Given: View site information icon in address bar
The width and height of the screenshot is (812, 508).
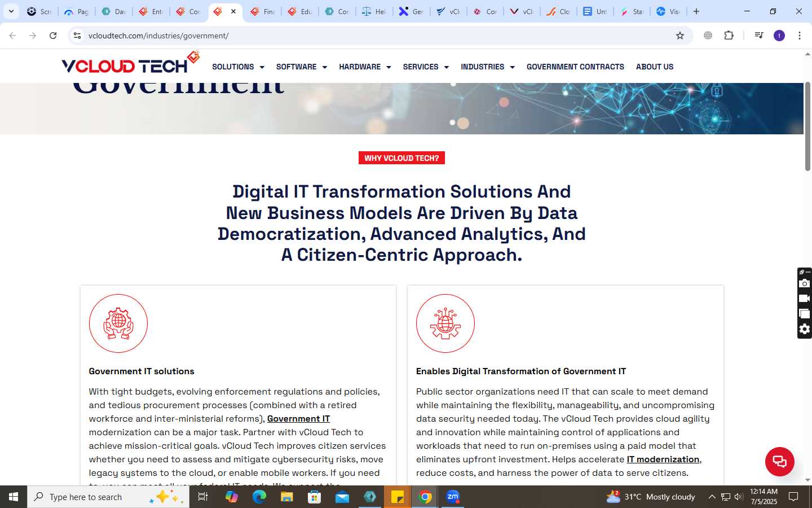Looking at the screenshot, I should [x=77, y=36].
